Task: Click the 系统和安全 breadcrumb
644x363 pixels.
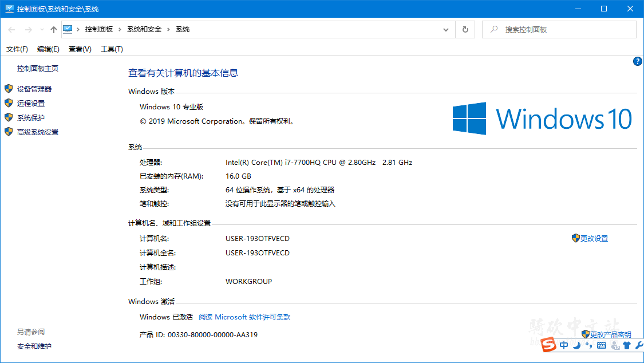Action: [144, 29]
